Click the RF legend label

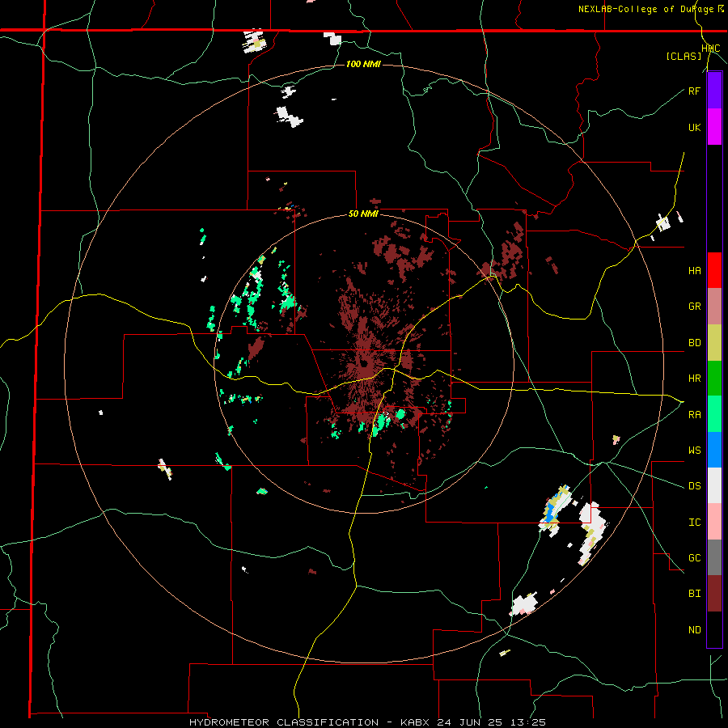(x=695, y=91)
